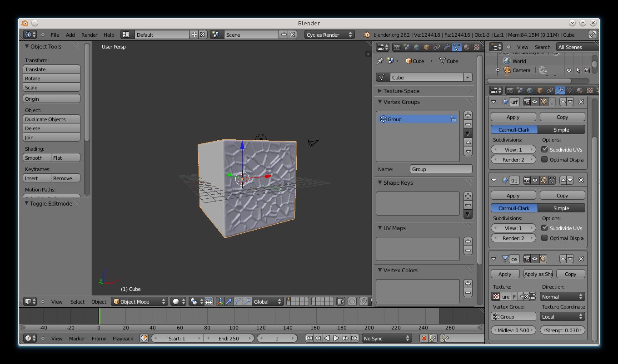The width and height of the screenshot is (618, 364).
Task: Open the Cycles Render engine dropdown
Action: 329,34
